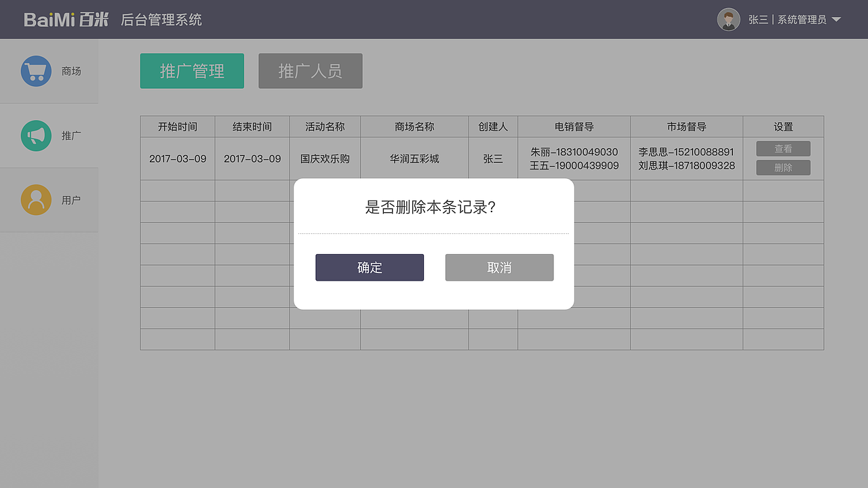Image resolution: width=868 pixels, height=488 pixels.
Task: Open the 推广 sidebar menu label
Action: click(71, 136)
